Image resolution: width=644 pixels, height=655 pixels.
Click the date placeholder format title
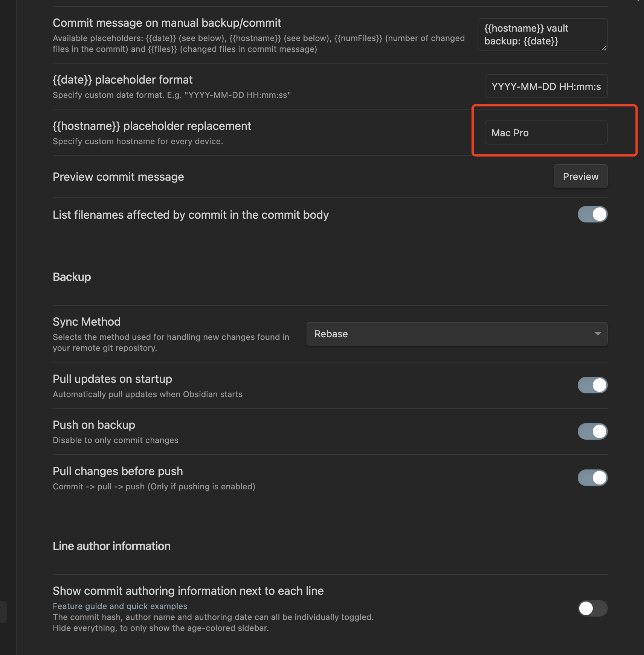[123, 80]
